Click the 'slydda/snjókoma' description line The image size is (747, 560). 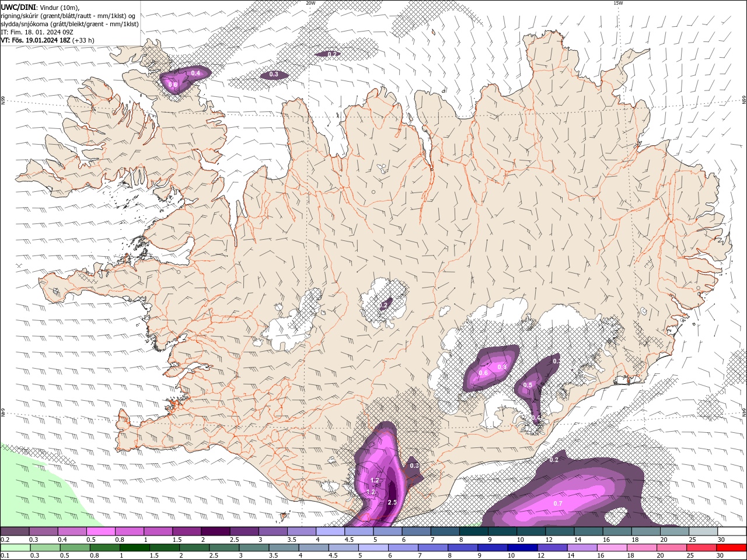coord(69,24)
